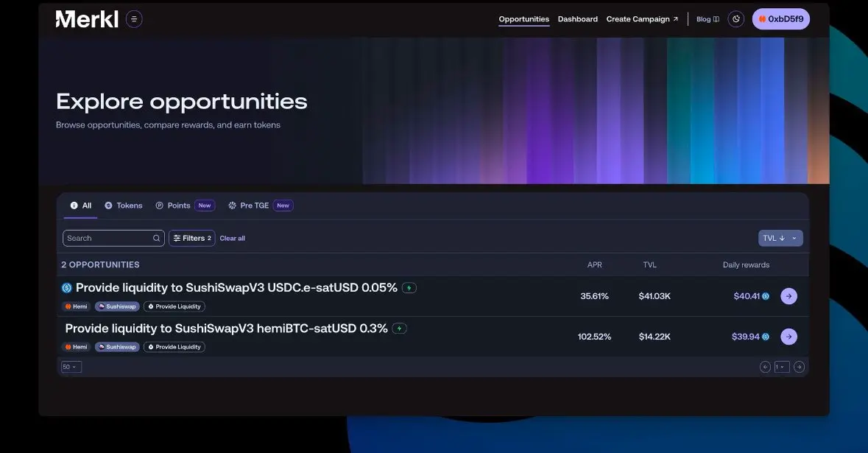Click Provide Liquidity tag on hemiBTC-satUSD row
The width and height of the screenshot is (868, 453).
pyautogui.click(x=174, y=347)
